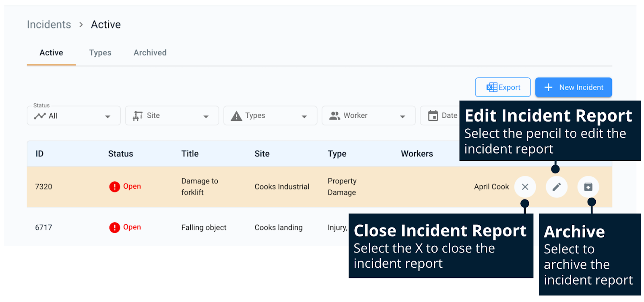
Task: Click the Export button
Action: (x=503, y=87)
